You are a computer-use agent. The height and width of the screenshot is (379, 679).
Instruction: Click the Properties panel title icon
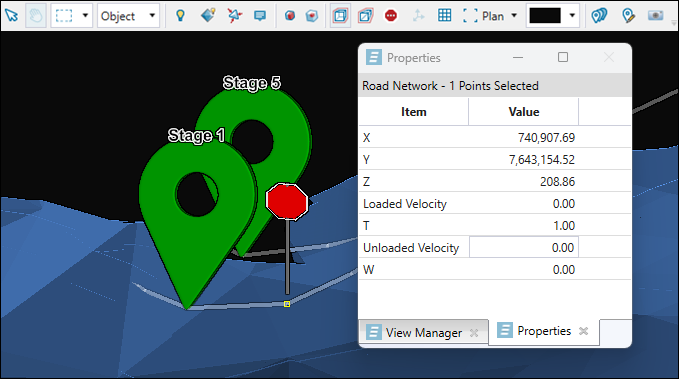point(374,57)
